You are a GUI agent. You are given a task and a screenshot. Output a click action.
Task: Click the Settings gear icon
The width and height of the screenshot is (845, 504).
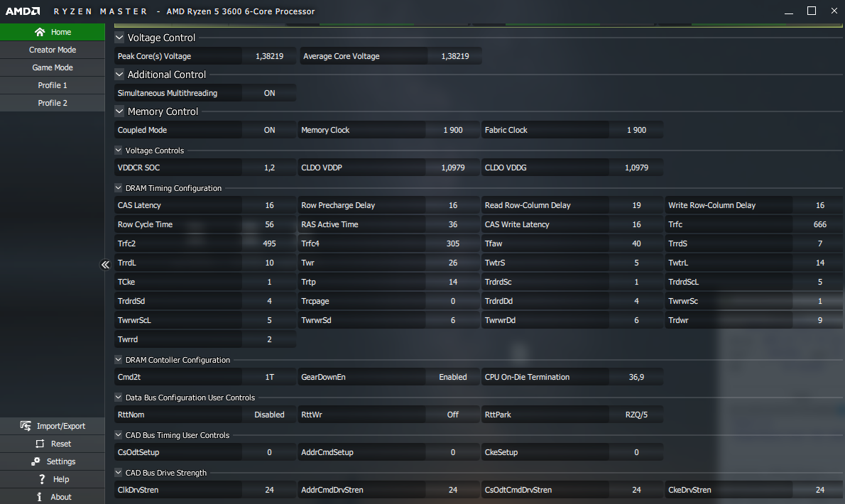pyautogui.click(x=36, y=461)
